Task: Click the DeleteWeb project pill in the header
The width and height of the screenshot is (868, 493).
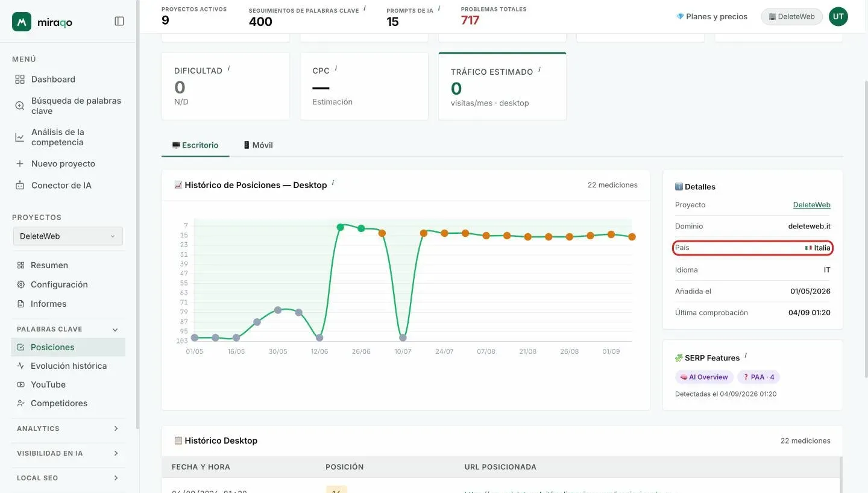Action: 791,16
